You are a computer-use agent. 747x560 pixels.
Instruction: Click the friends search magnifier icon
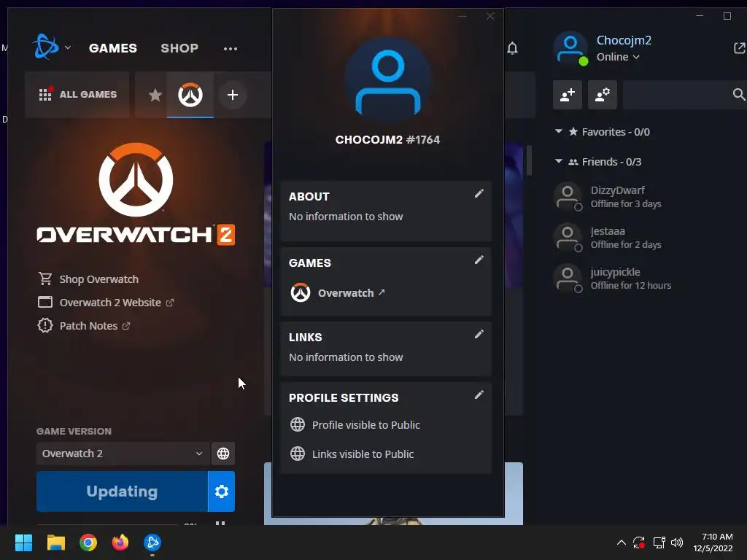739,95
